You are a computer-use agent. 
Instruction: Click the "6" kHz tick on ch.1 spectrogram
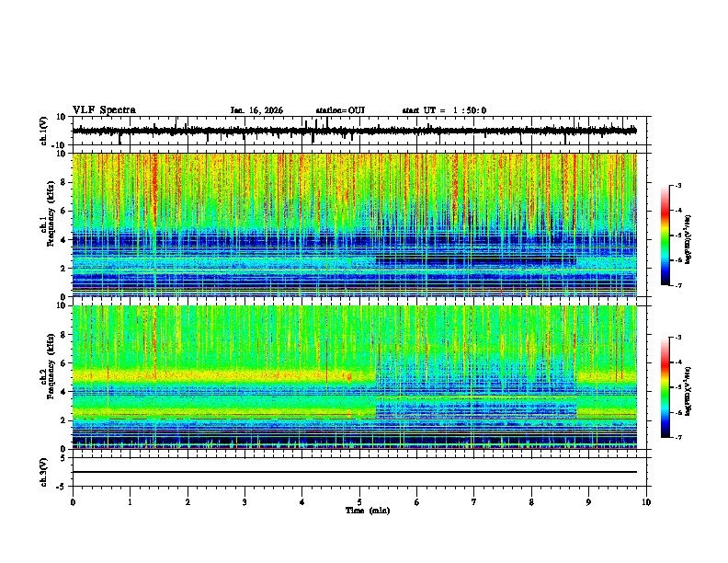click(x=63, y=211)
